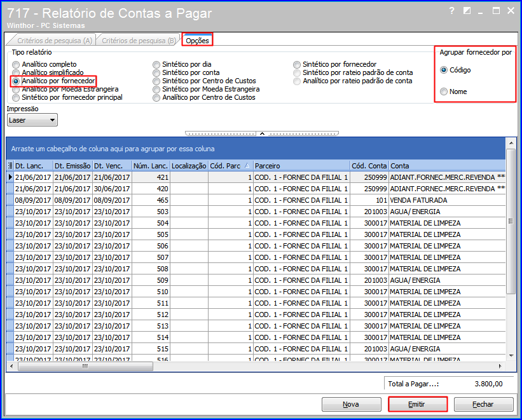Sort by Dt. Emissão column header

72,165
